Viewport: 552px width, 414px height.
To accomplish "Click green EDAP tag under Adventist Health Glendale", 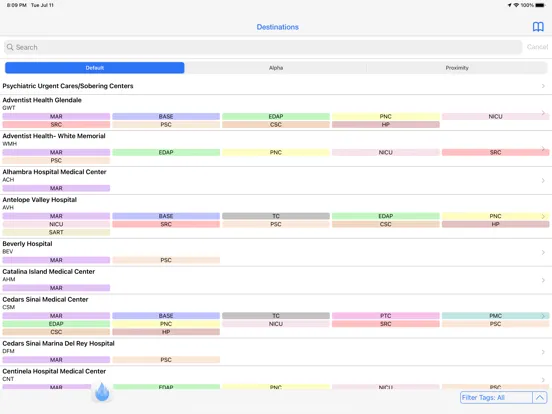I will pos(276,117).
